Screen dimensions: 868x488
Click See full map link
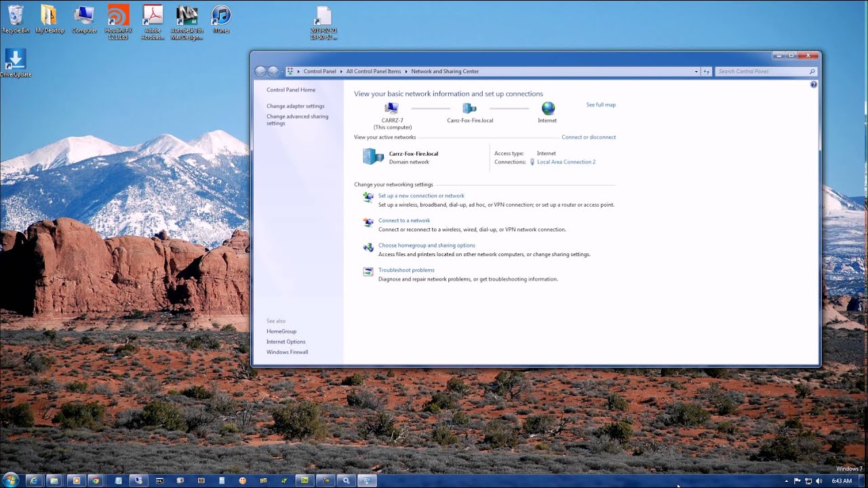[x=601, y=105]
